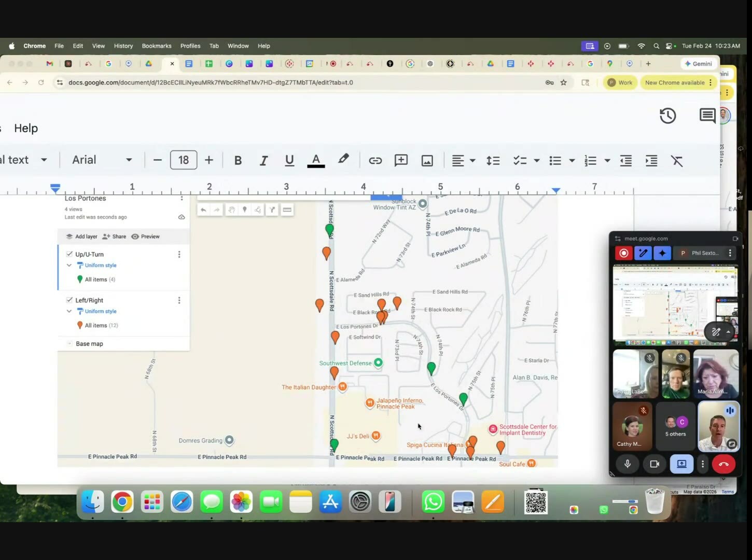
Task: Increase indent in the toolbar
Action: (651, 161)
